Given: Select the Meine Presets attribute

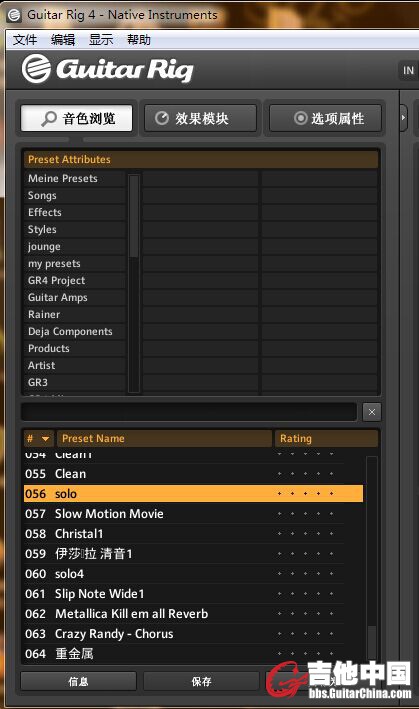Looking at the screenshot, I should click(x=63, y=179).
